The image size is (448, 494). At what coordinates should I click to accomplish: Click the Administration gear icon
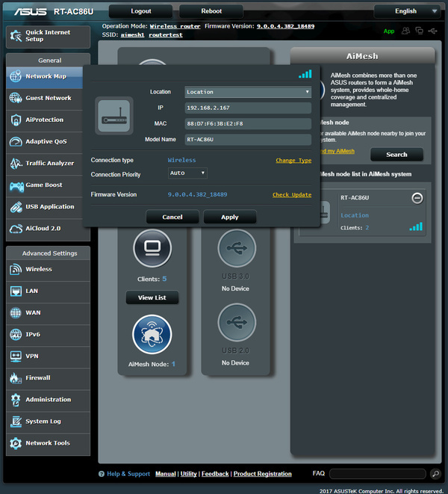coord(16,400)
